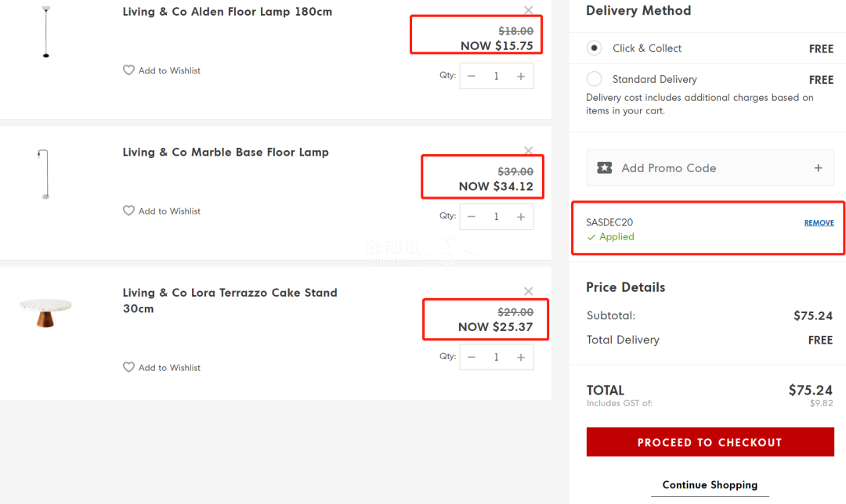
Task: Expand Add Promo Code plus sign
Action: [818, 167]
